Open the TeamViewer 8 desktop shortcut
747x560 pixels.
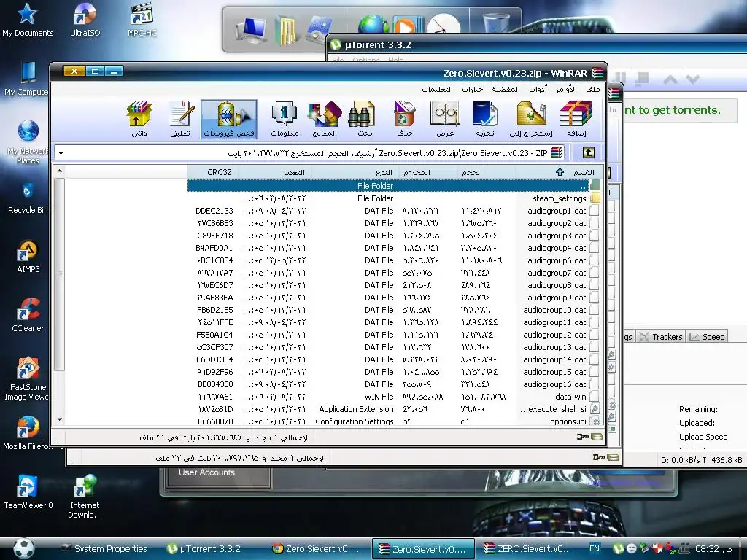pyautogui.click(x=28, y=492)
